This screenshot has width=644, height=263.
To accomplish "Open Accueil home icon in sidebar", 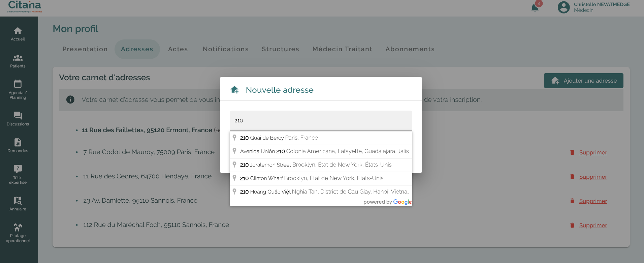I will (18, 31).
